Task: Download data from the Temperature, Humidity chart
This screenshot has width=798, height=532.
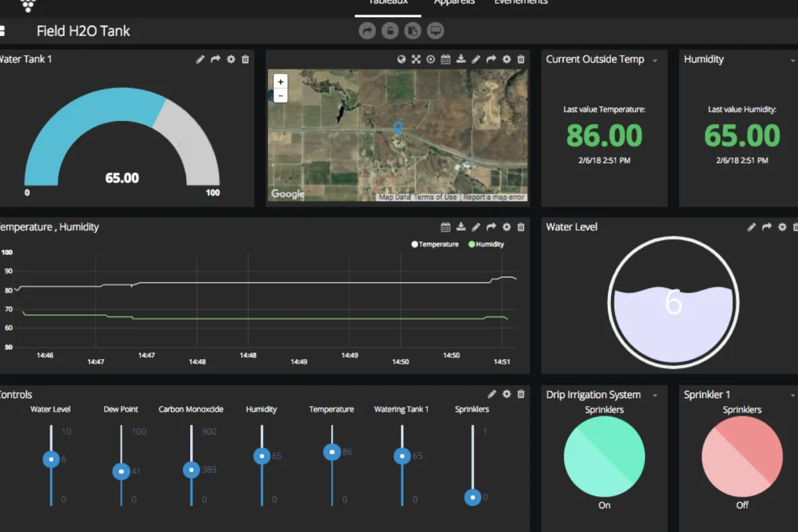Action: pyautogui.click(x=461, y=227)
